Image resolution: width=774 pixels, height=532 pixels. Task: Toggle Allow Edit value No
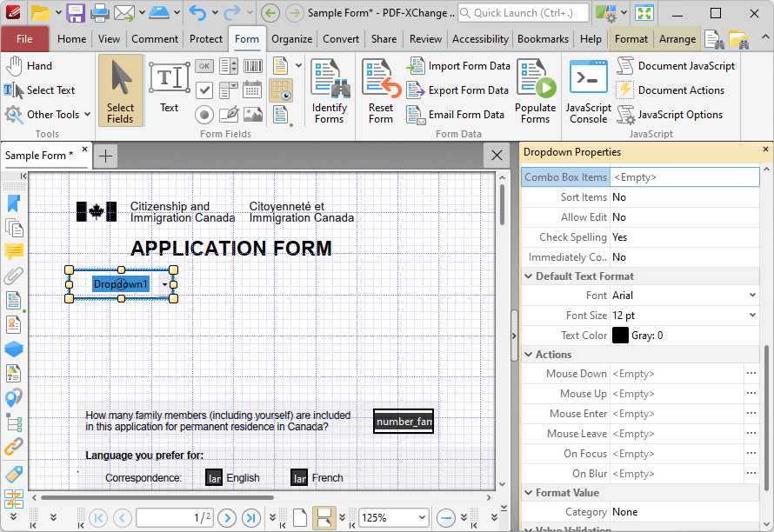pyautogui.click(x=684, y=217)
